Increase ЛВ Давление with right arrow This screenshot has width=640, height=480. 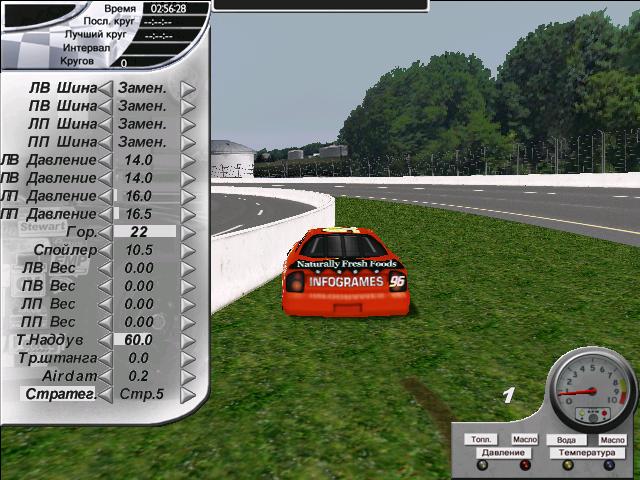click(187, 160)
